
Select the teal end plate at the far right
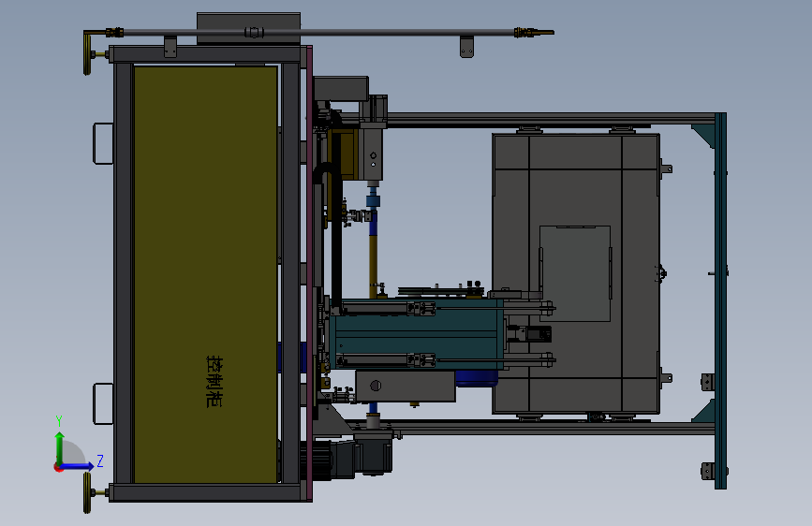coord(720,300)
